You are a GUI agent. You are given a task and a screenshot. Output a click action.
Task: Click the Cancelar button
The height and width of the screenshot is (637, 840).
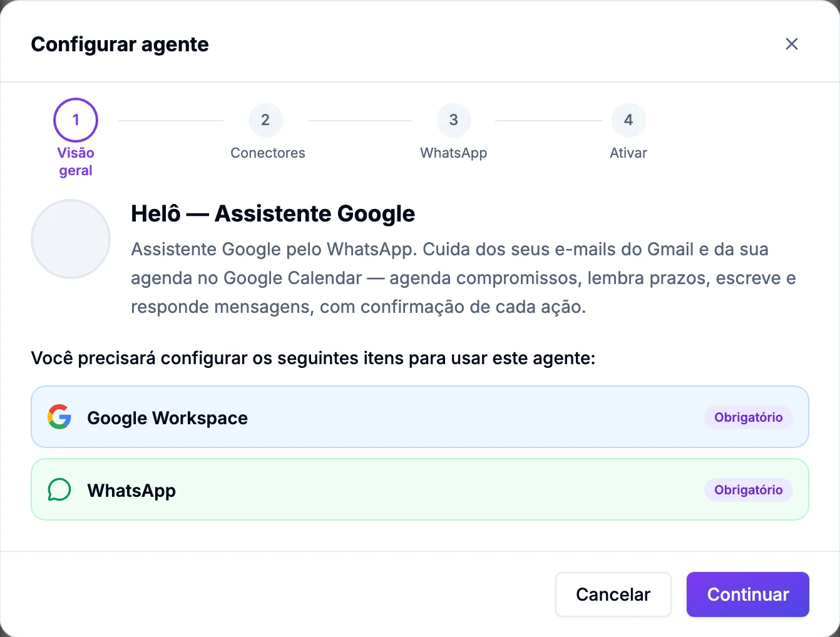click(613, 594)
